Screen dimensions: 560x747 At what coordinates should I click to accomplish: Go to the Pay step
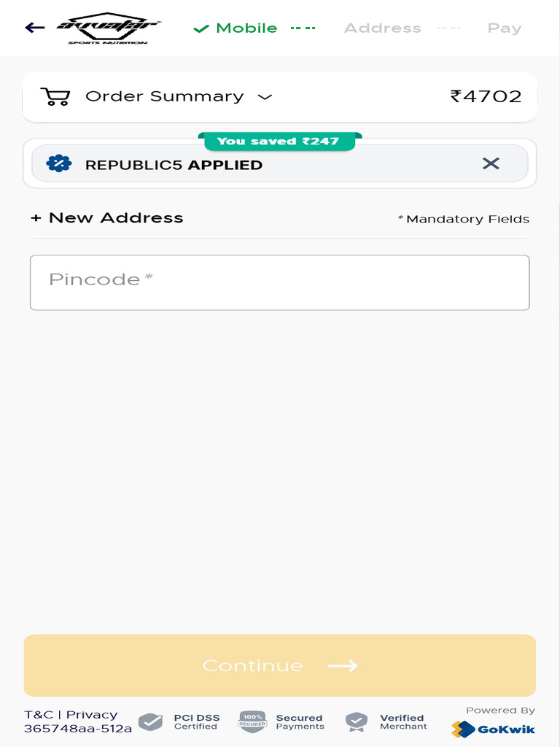[504, 28]
